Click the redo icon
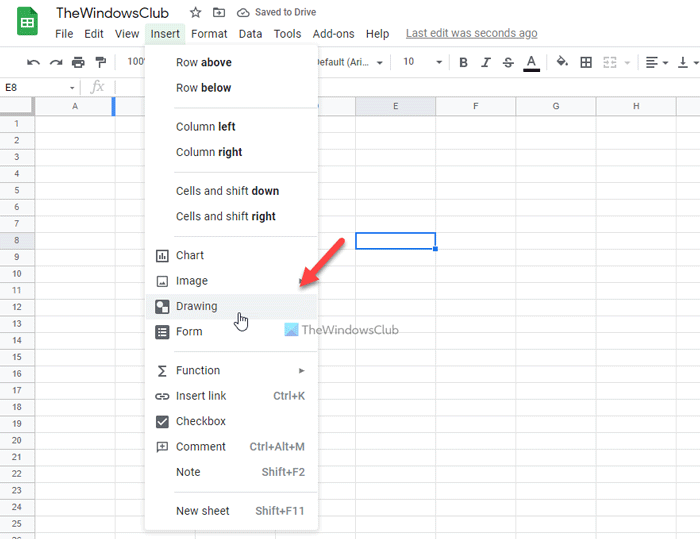The image size is (700, 539). tap(56, 62)
